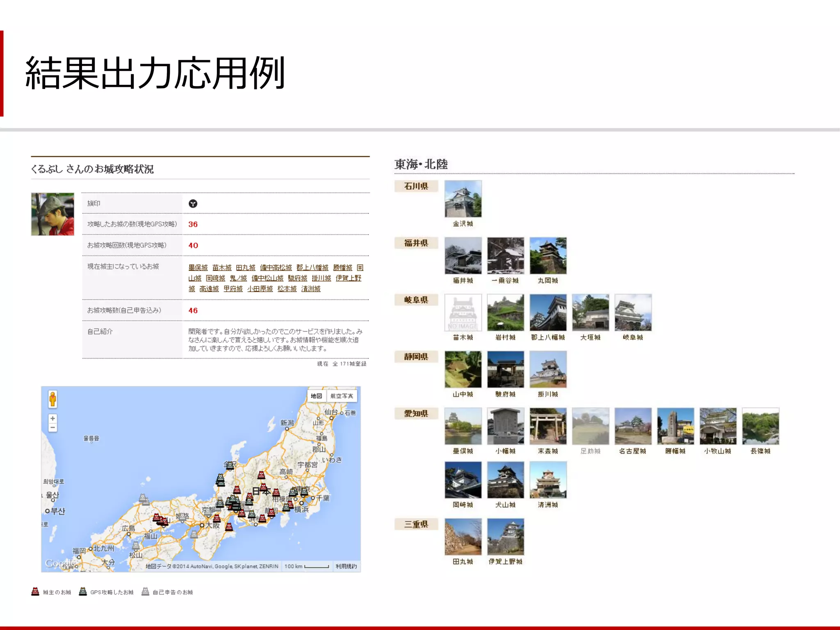Click red castle marker north of 高崎
Image resolution: width=840 pixels, height=630 pixels.
[x=261, y=475]
